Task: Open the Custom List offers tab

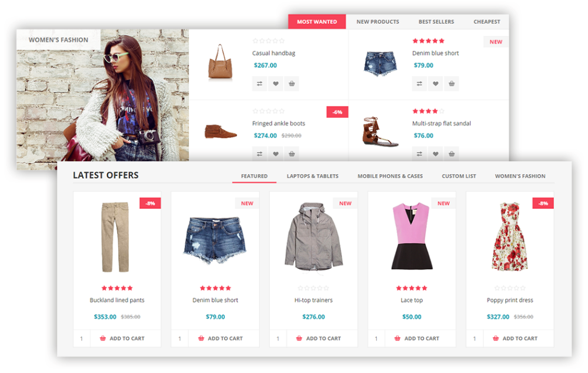Action: click(459, 176)
